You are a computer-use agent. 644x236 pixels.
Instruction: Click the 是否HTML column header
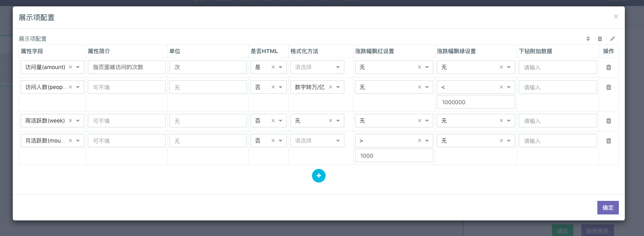pos(264,51)
